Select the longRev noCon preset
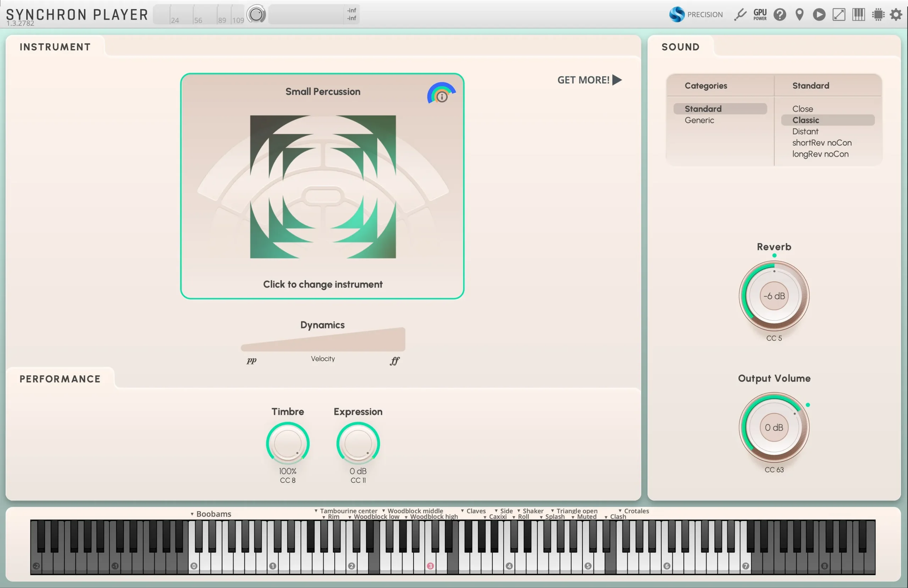Viewport: 908px width, 588px height. point(820,154)
